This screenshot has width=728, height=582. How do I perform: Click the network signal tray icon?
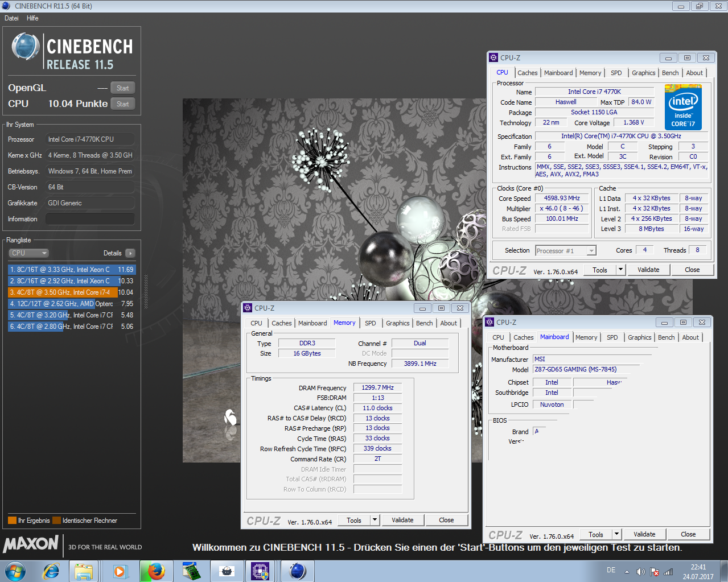coord(668,572)
